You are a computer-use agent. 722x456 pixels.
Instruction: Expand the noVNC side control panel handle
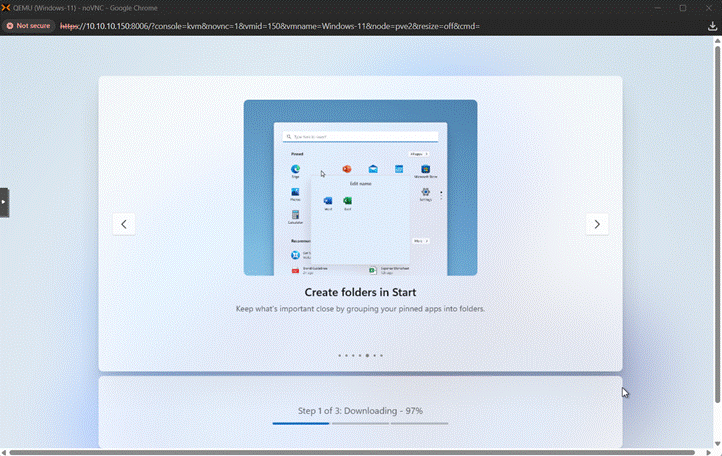[x=4, y=202]
